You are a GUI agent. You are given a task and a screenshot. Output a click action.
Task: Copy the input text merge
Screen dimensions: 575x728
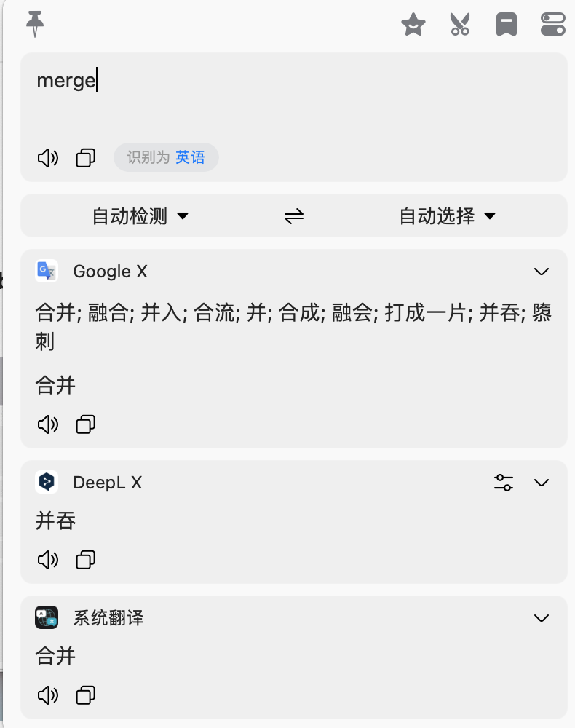85,158
